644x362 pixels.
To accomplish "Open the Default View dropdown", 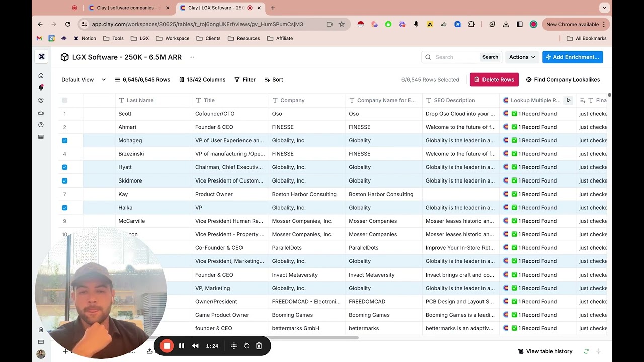I will click(x=84, y=79).
